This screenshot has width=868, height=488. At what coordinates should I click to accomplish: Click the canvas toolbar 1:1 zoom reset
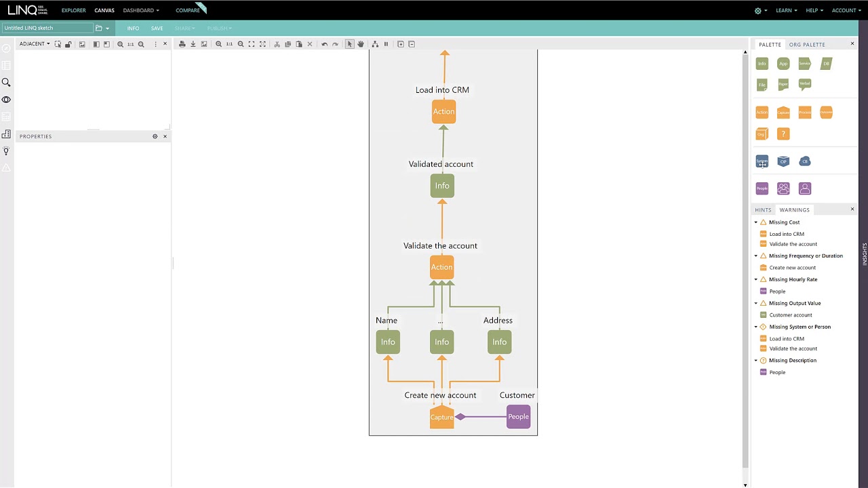click(229, 44)
